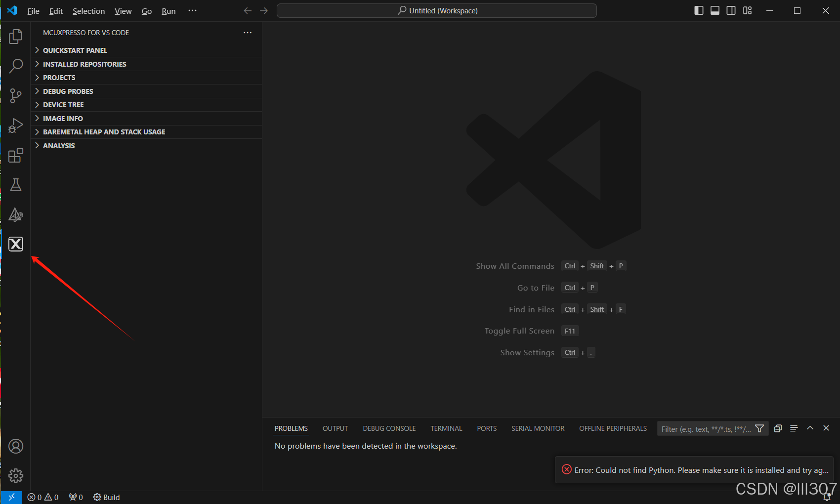Viewport: 840px width, 504px height.
Task: Expand the Device Tree section
Action: [146, 105]
